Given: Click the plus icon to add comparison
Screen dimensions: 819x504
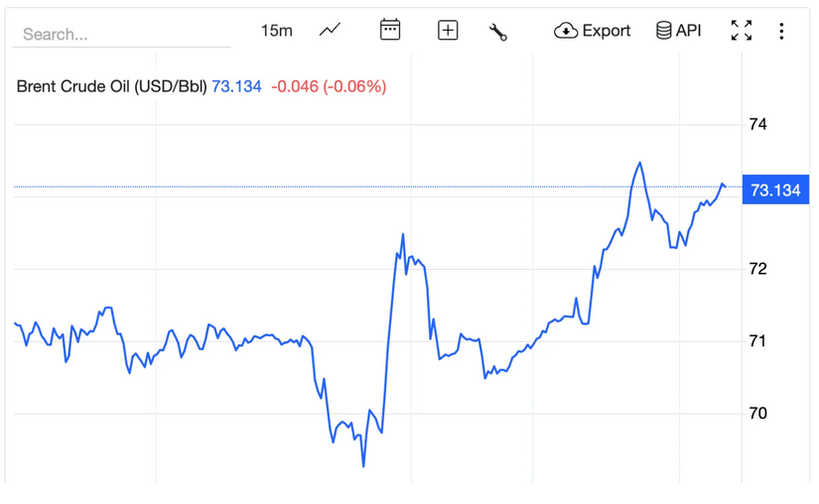Looking at the screenshot, I should [448, 31].
